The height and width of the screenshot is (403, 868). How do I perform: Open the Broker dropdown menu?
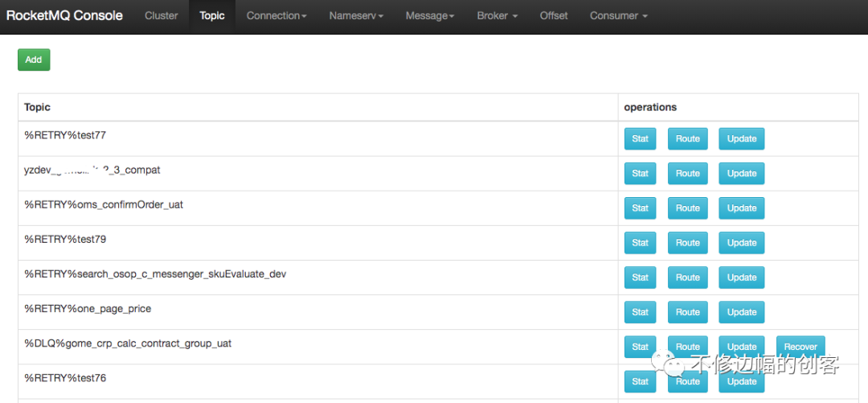click(x=497, y=16)
